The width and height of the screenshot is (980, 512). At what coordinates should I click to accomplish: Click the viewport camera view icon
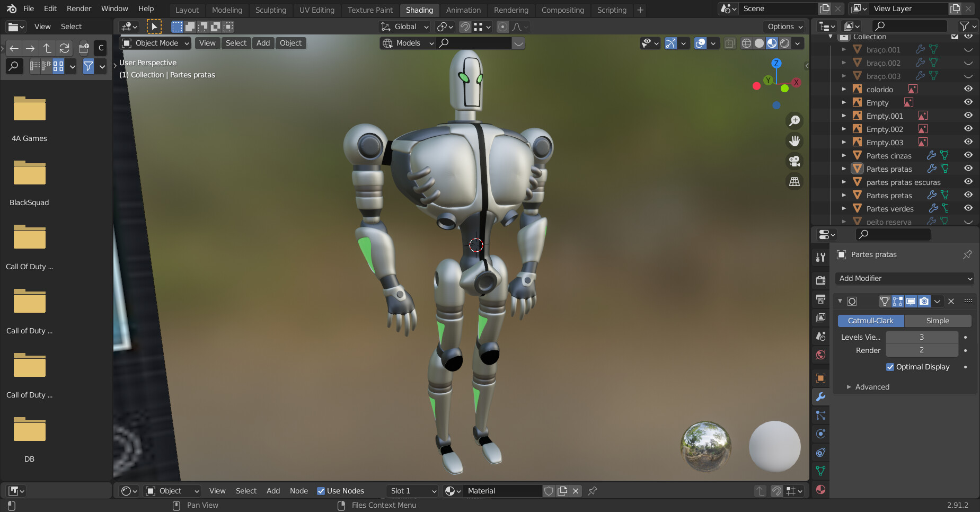pyautogui.click(x=794, y=161)
